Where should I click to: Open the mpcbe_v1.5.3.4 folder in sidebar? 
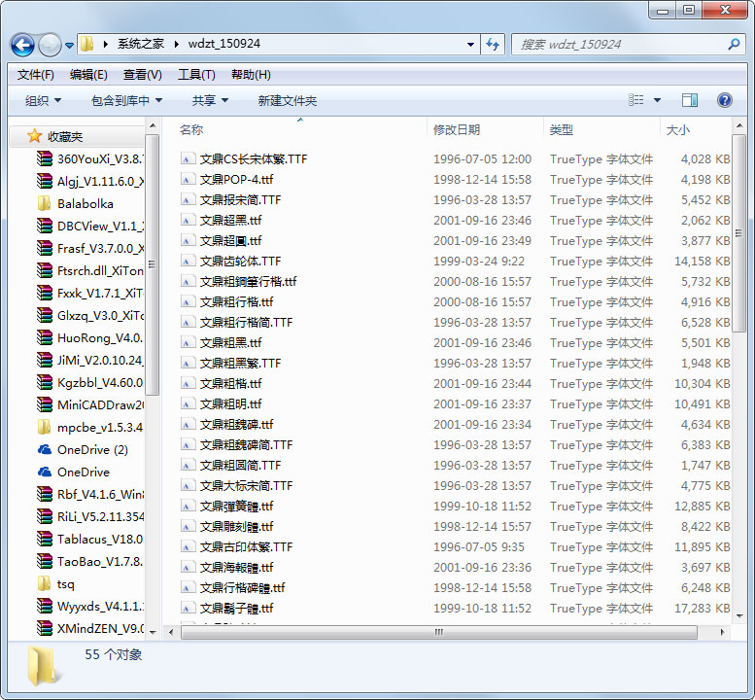click(x=90, y=428)
